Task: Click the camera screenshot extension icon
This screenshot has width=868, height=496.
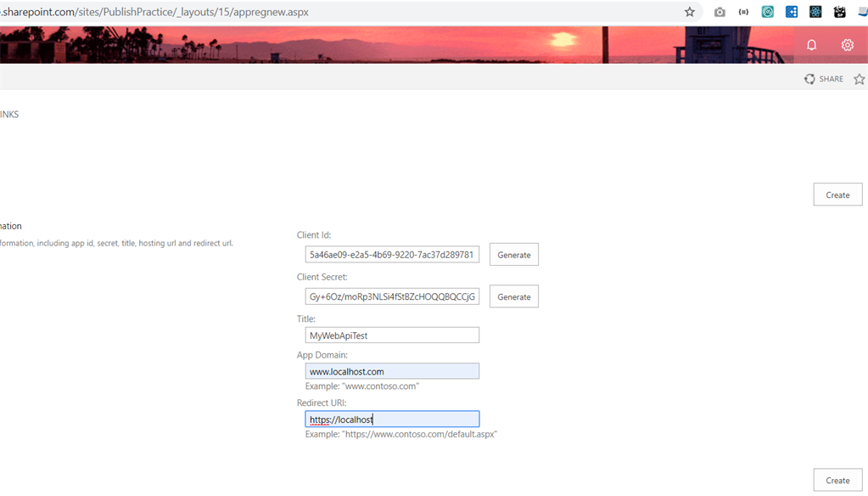Action: [x=719, y=12]
